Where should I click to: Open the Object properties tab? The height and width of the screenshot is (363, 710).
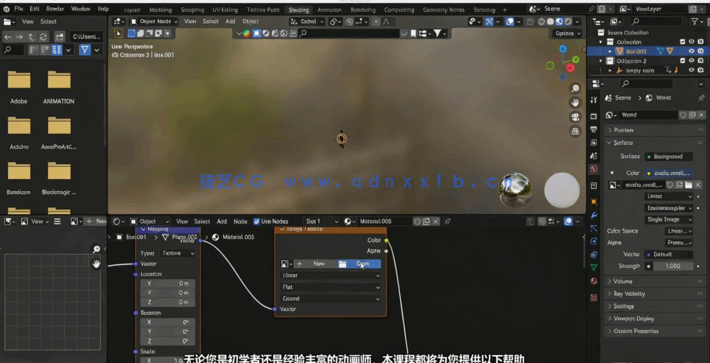(x=594, y=201)
